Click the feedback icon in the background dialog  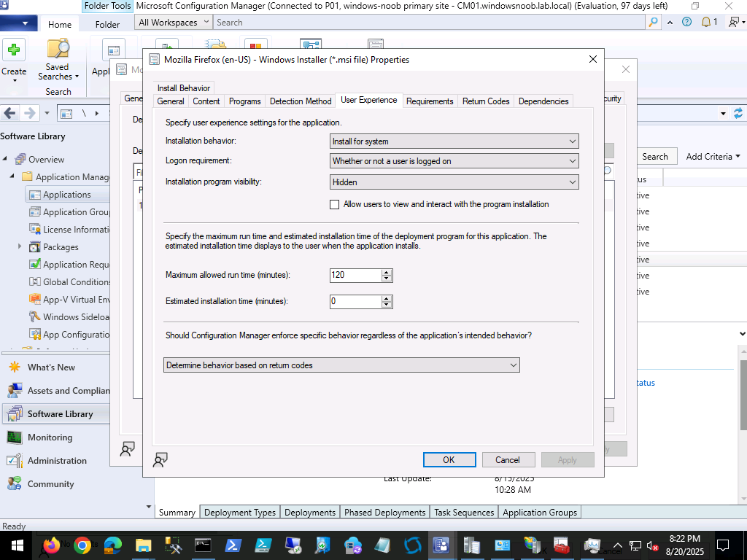127,448
